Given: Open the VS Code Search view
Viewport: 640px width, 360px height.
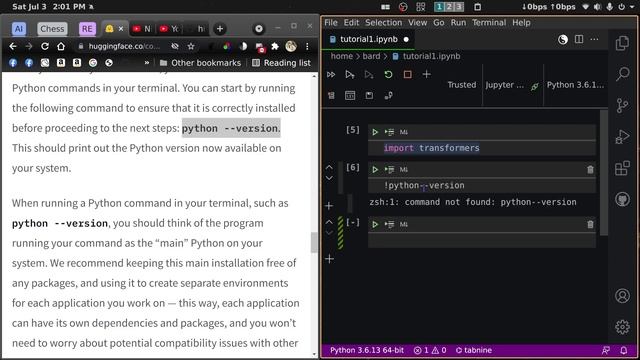Looking at the screenshot, I should click(622, 74).
